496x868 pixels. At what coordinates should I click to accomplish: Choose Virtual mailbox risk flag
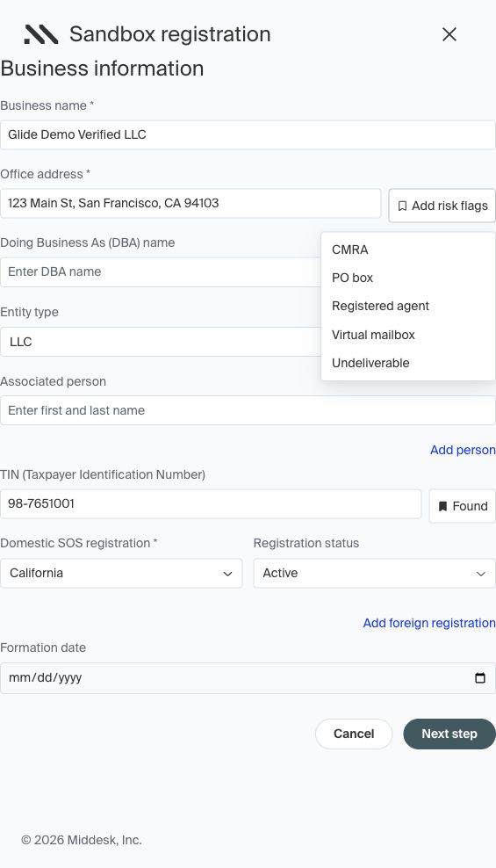408,335
